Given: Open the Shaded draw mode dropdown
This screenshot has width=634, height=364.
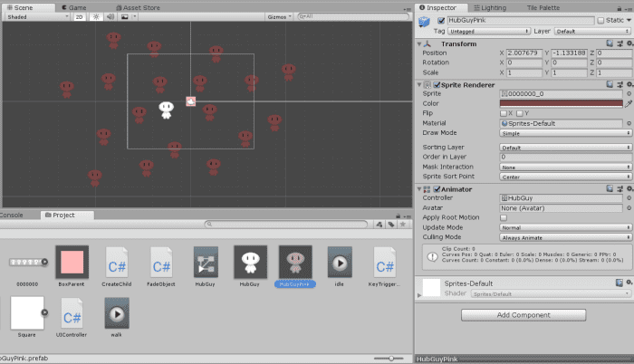Looking at the screenshot, I should (x=35, y=16).
